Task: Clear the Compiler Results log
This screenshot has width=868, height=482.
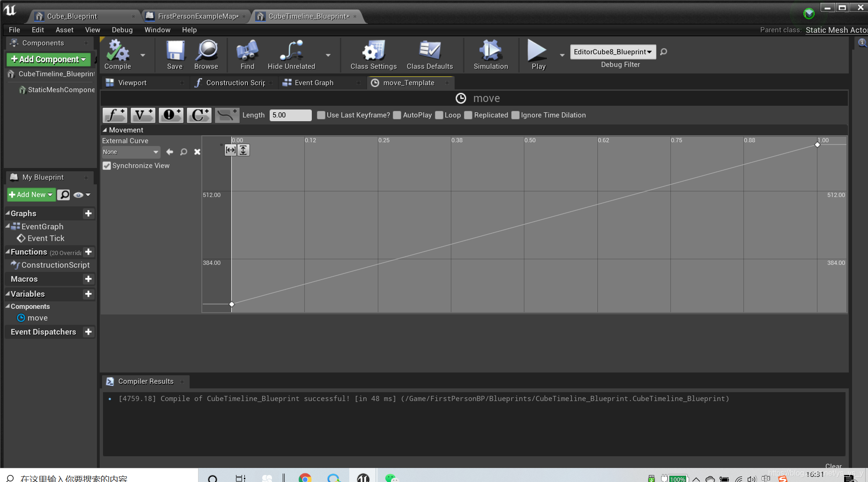Action: coord(833,466)
